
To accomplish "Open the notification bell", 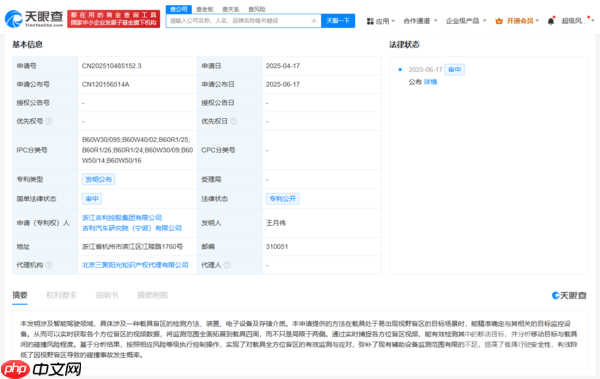I will click(551, 21).
